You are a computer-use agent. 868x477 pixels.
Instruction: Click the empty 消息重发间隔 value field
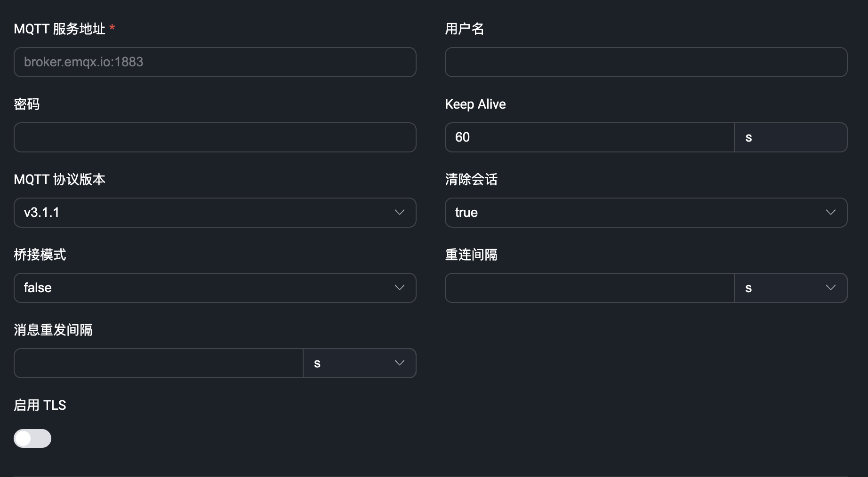coord(158,363)
